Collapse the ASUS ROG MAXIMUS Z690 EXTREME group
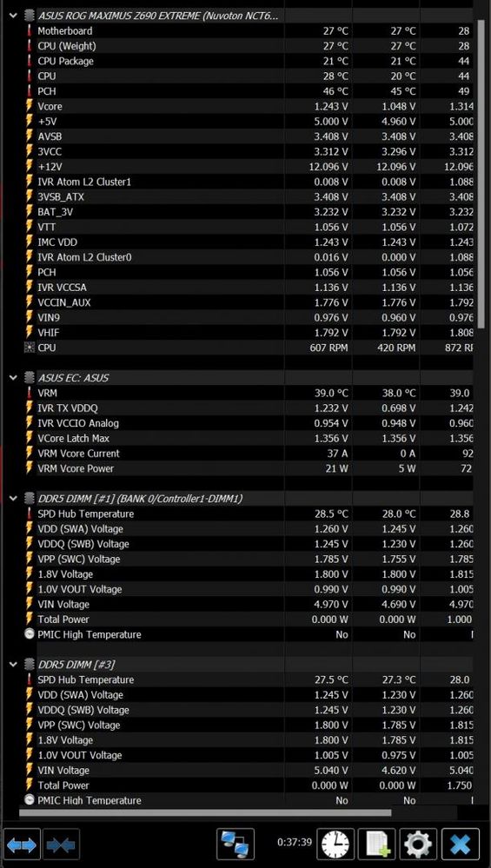 [x=13, y=16]
